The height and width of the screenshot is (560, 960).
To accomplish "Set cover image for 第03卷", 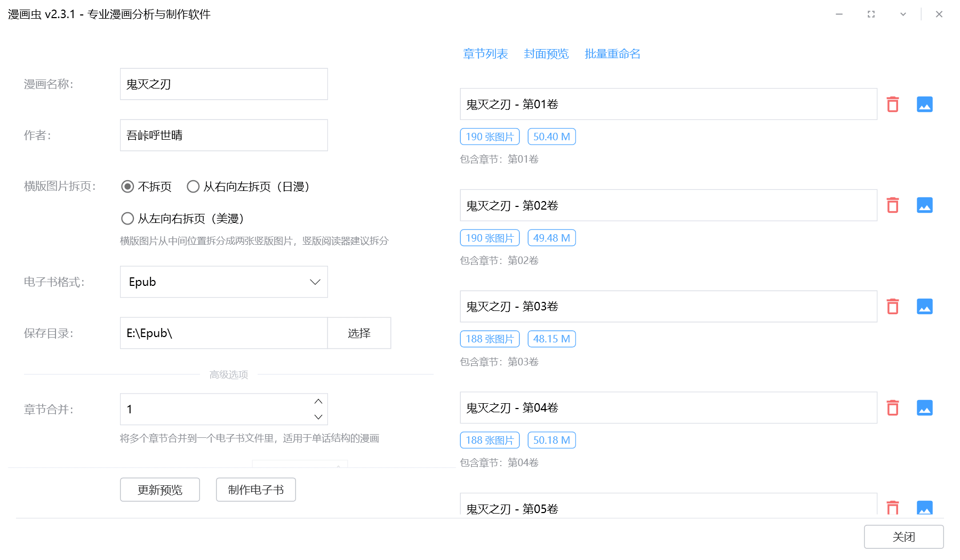I will click(924, 307).
